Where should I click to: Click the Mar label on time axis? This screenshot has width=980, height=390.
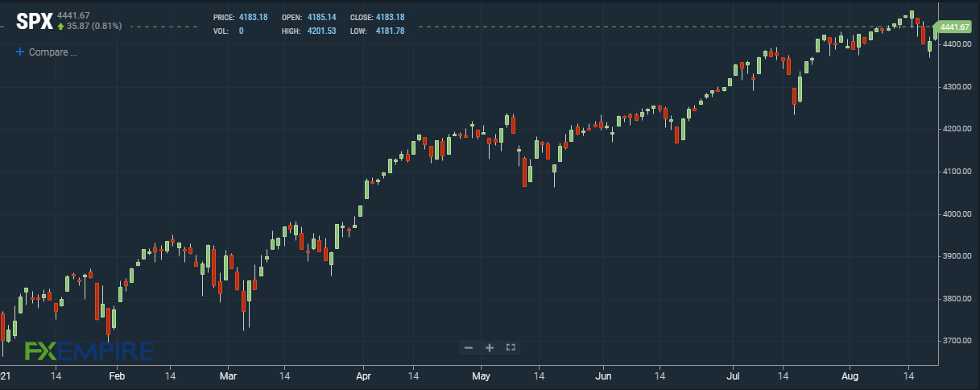[229, 375]
